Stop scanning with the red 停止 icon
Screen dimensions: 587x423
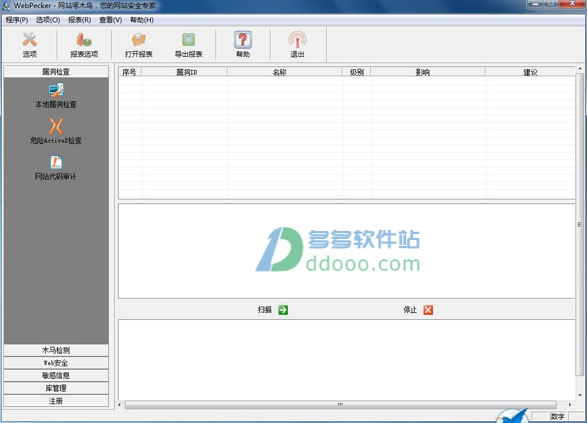click(428, 310)
